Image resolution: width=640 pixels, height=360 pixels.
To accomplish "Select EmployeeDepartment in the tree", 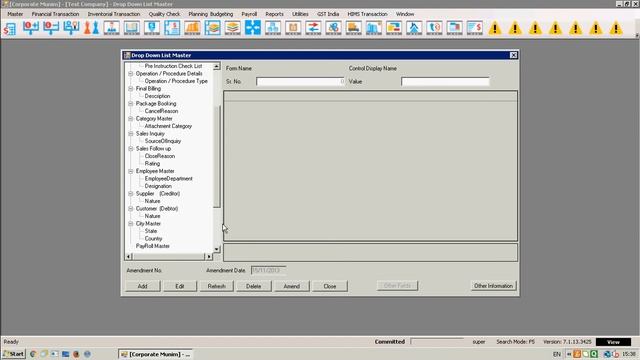I will (169, 179).
